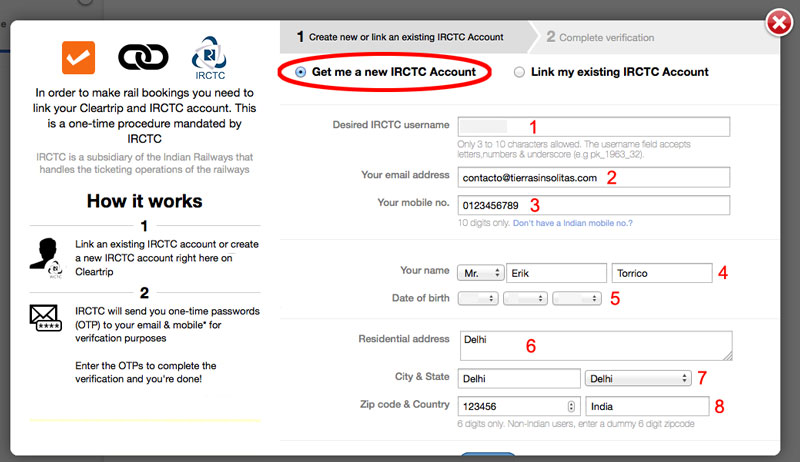The image size is (800, 462).
Task: Click the person silhouette icon in step 1
Action: [x=46, y=258]
